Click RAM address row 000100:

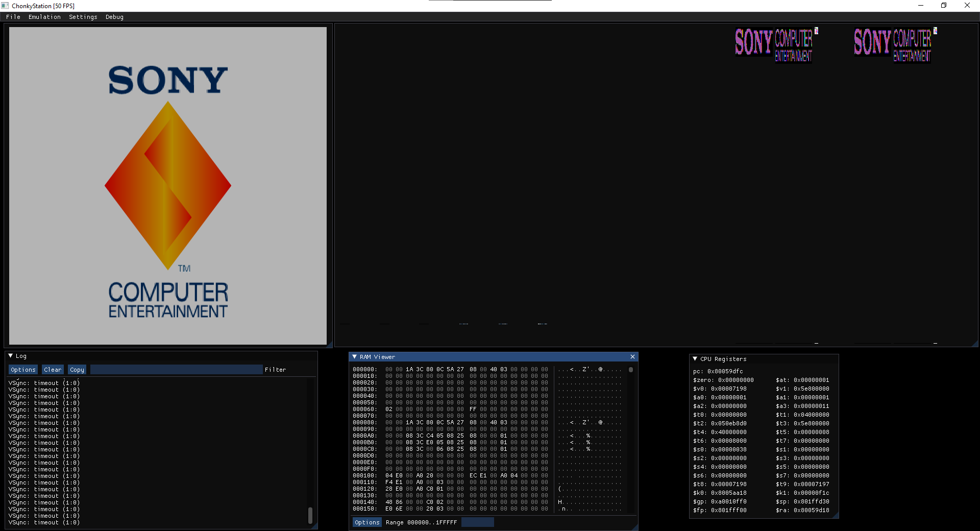coord(364,475)
